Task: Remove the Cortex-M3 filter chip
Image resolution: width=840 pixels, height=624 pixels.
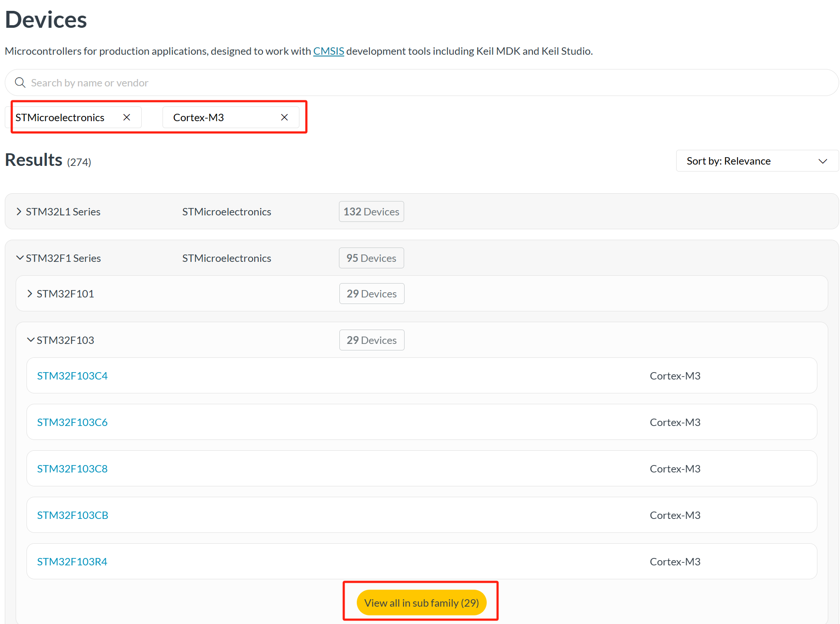Action: 284,117
